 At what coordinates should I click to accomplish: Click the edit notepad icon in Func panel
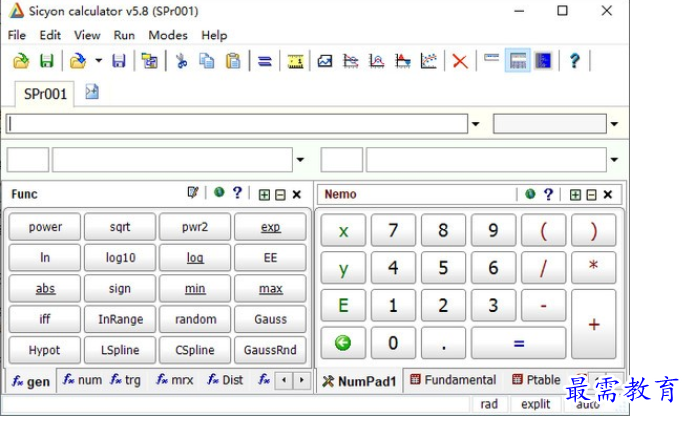tap(193, 193)
